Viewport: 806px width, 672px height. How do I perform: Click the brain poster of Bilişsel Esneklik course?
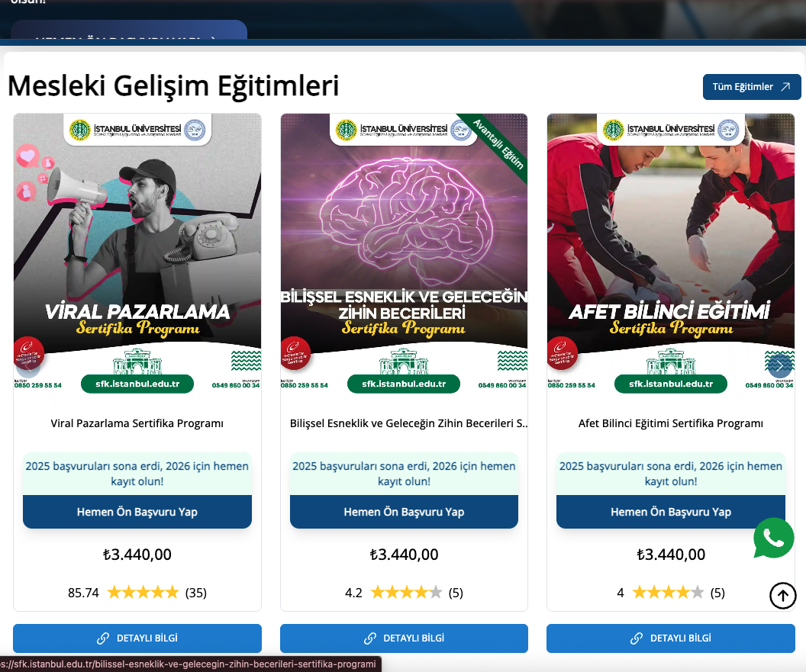pyautogui.click(x=404, y=254)
